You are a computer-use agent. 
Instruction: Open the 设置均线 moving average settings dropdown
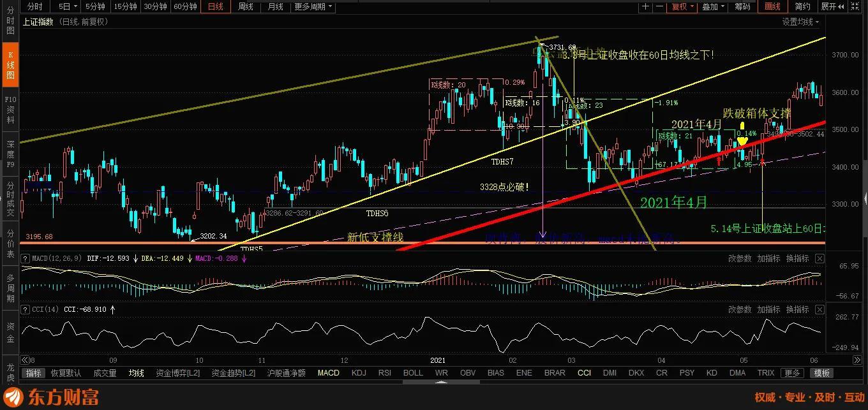[801, 22]
